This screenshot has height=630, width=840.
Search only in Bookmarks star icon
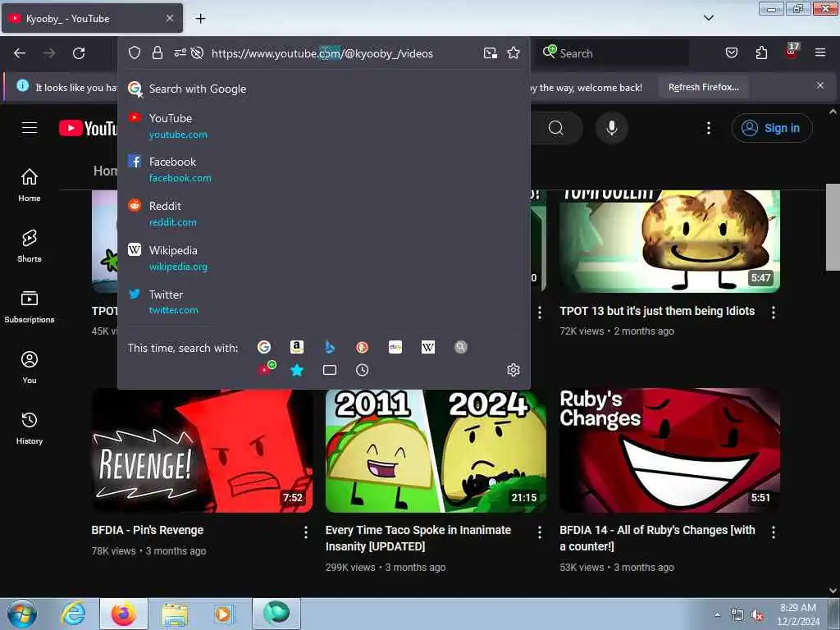click(x=297, y=370)
